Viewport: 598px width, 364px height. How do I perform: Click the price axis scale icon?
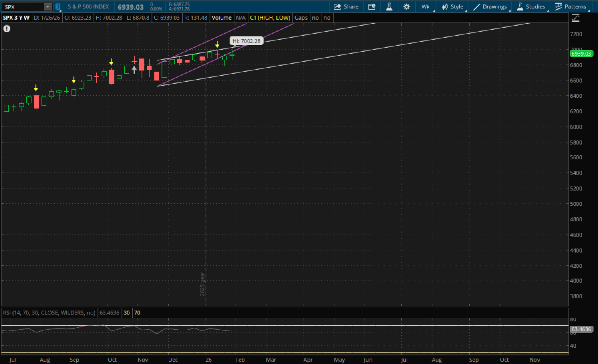pyautogui.click(x=575, y=18)
